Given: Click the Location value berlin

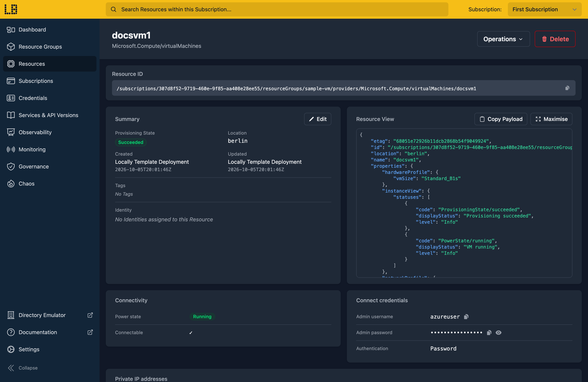Looking at the screenshot, I should tap(237, 141).
